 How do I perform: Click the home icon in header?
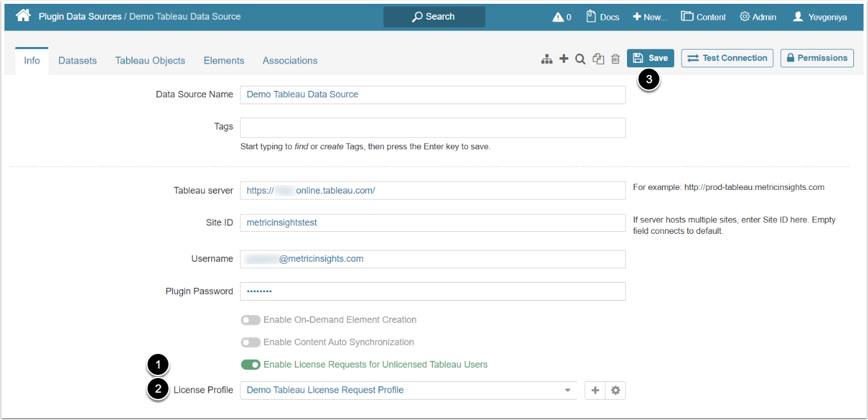coord(23,16)
